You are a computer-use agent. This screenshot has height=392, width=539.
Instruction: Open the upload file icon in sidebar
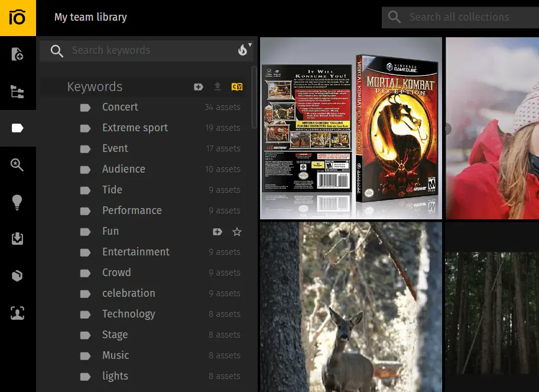coord(18,54)
